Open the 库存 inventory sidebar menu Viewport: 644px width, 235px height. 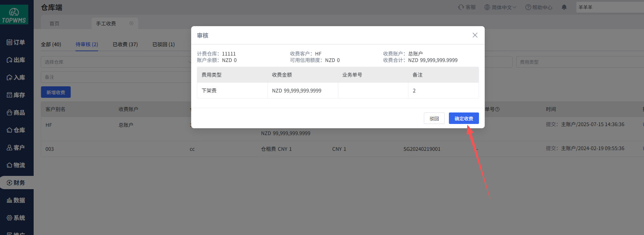(x=16, y=95)
